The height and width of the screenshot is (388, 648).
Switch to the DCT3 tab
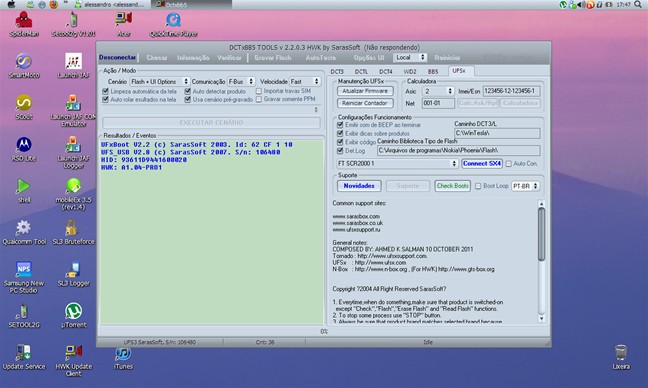337,71
